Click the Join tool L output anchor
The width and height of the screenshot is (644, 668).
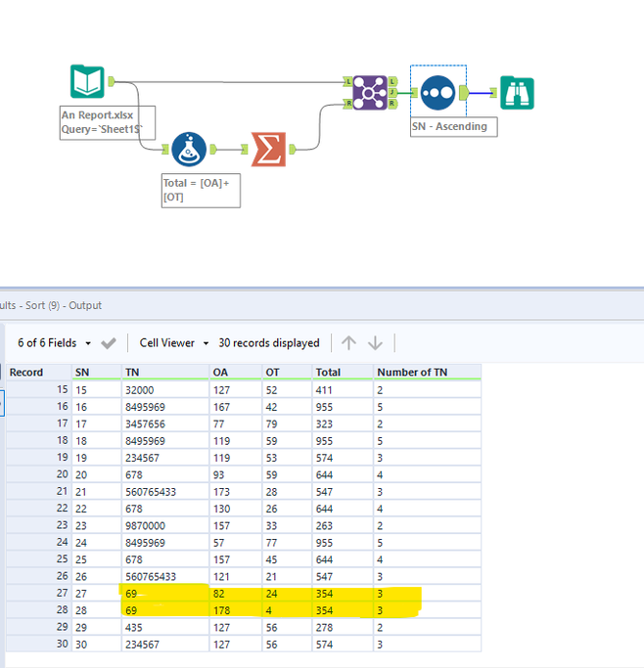pyautogui.click(x=392, y=81)
